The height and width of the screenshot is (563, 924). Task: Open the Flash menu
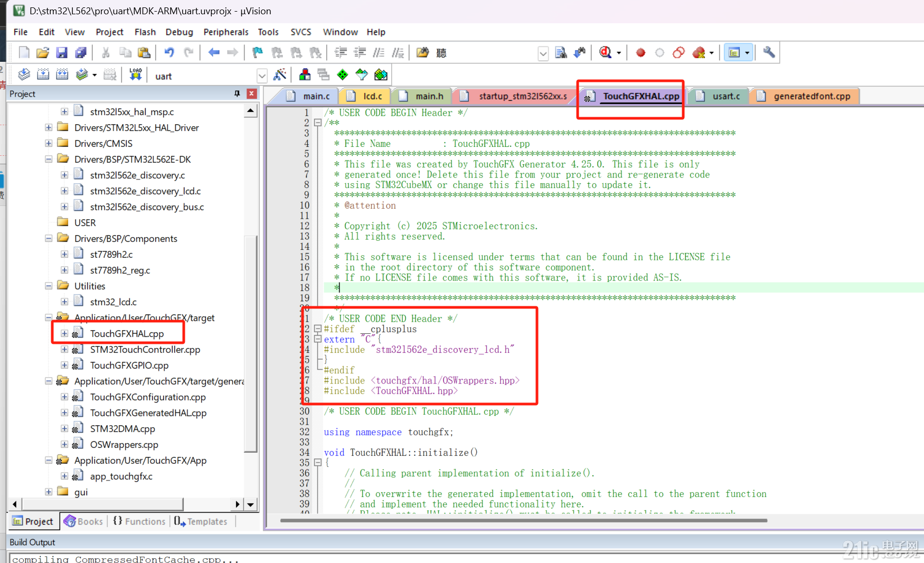coord(145,32)
